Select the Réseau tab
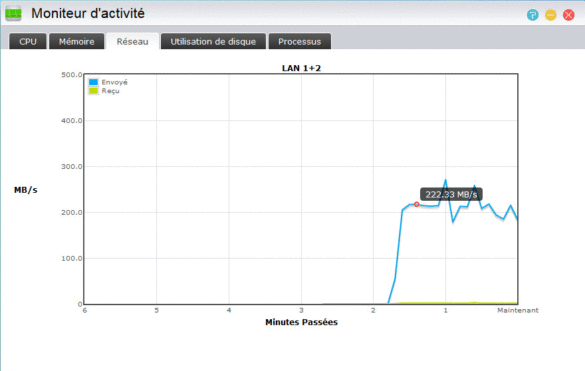This screenshot has height=371, width=585. [x=132, y=41]
